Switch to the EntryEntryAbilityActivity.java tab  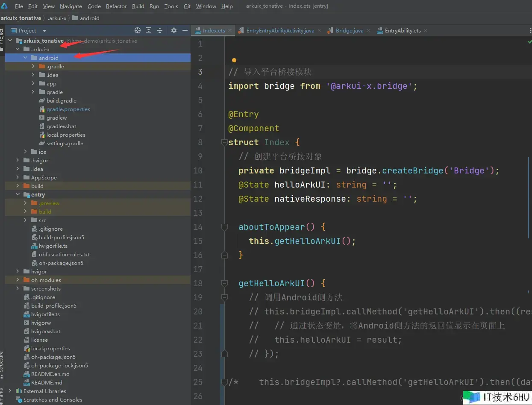280,31
